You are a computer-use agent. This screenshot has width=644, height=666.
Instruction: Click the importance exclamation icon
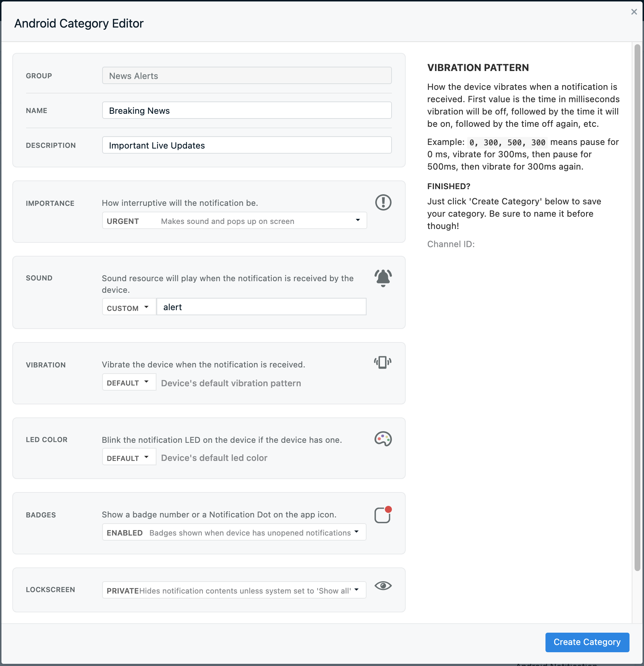(x=383, y=202)
